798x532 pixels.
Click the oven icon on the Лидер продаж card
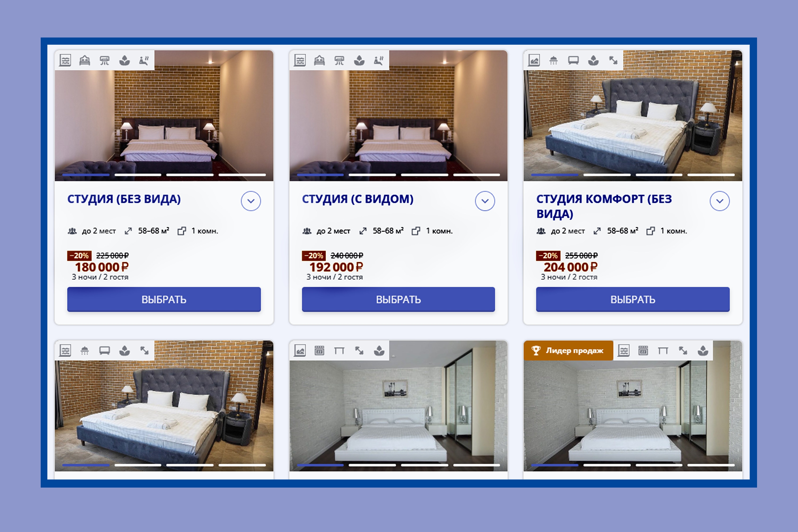pos(643,350)
